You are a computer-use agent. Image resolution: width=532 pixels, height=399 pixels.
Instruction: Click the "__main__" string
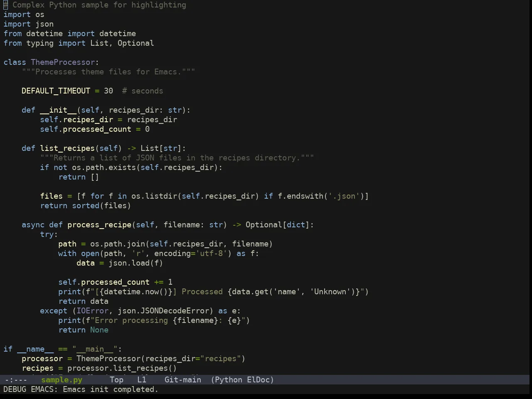(95, 349)
